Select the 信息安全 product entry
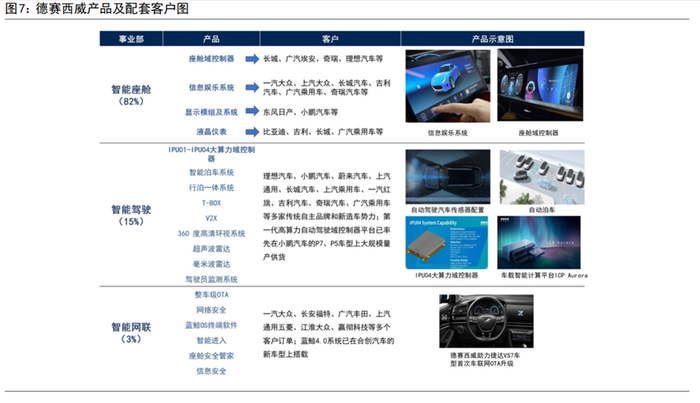700x403 pixels. click(x=211, y=371)
